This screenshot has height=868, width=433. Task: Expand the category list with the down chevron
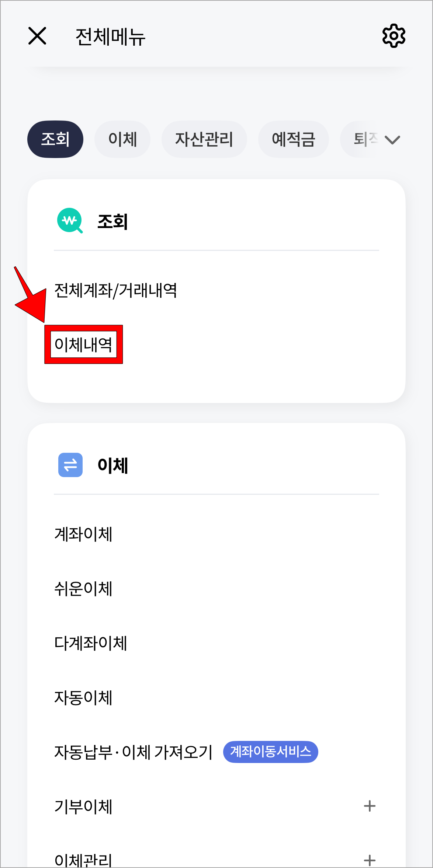coord(392,139)
